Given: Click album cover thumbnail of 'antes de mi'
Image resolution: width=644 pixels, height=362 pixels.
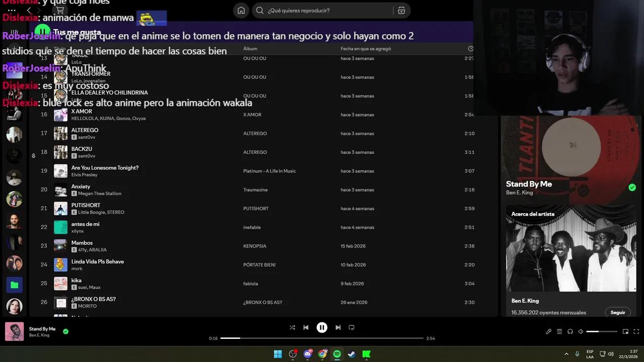Looking at the screenshot, I should [60, 227].
